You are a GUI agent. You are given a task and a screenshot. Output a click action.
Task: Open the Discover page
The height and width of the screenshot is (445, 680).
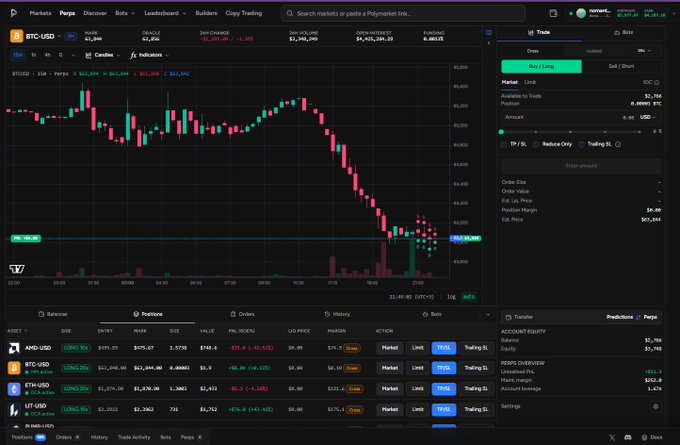coord(95,13)
